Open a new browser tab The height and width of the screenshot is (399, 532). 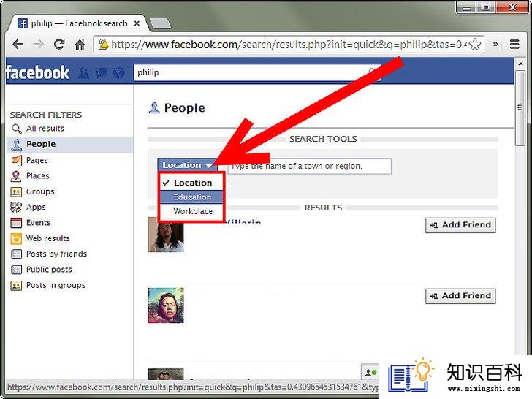point(160,23)
